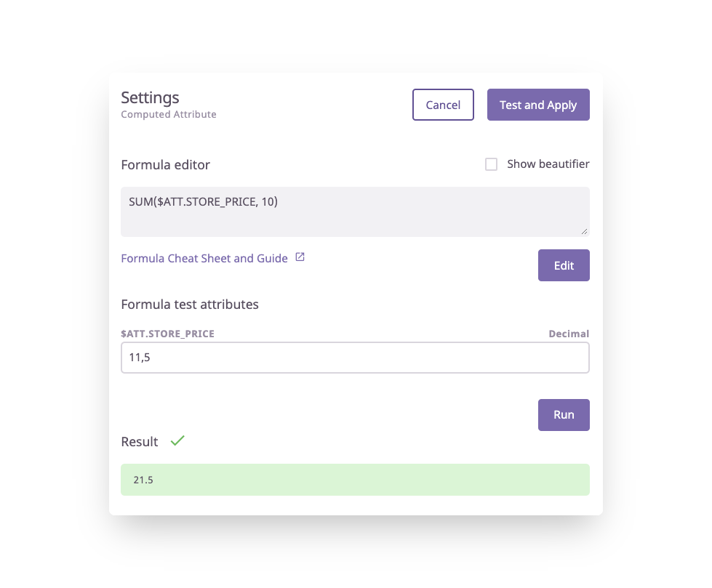The height and width of the screenshot is (588, 712).
Task: Click the Computed Attribute subtitle
Action: click(169, 114)
